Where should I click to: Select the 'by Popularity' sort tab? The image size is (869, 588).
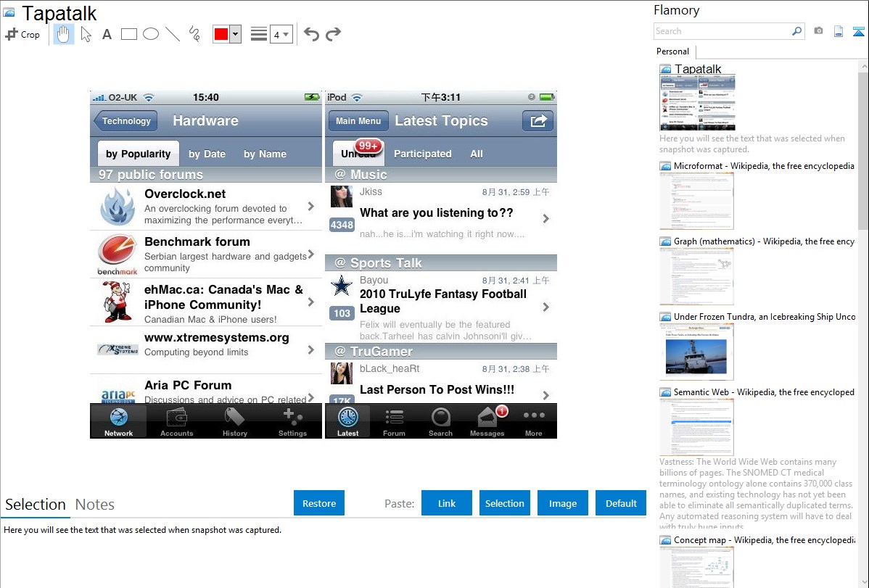point(138,154)
